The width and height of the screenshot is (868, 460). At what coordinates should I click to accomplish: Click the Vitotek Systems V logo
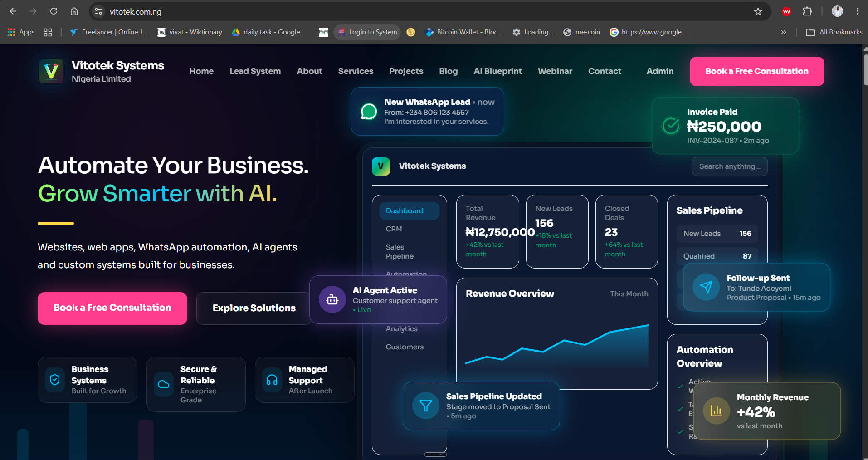51,71
